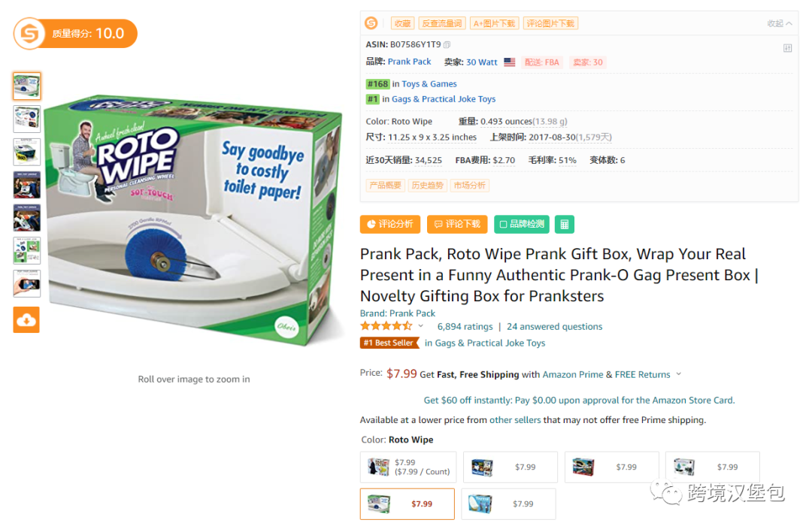The image size is (812, 529).
Task: Click the 反查流量词 button
Action: tap(441, 23)
